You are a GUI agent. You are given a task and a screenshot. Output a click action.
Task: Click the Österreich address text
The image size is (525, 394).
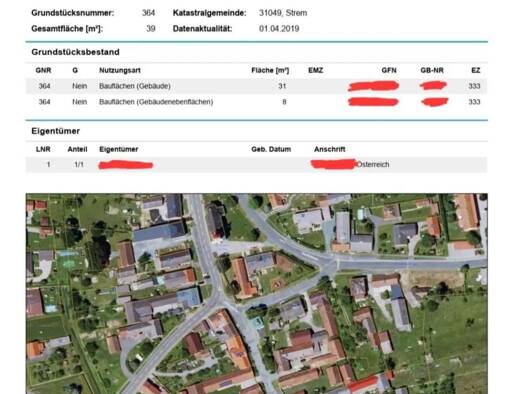click(373, 164)
